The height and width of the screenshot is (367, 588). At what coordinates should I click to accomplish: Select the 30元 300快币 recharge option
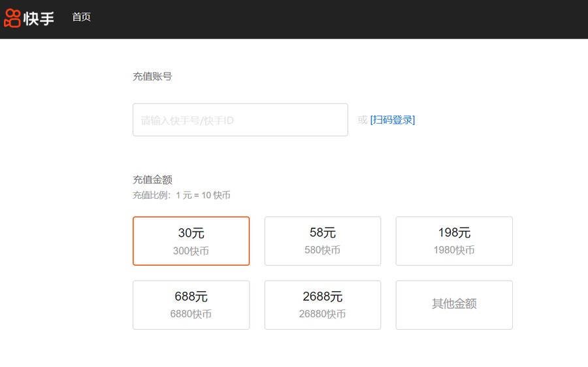click(x=191, y=241)
